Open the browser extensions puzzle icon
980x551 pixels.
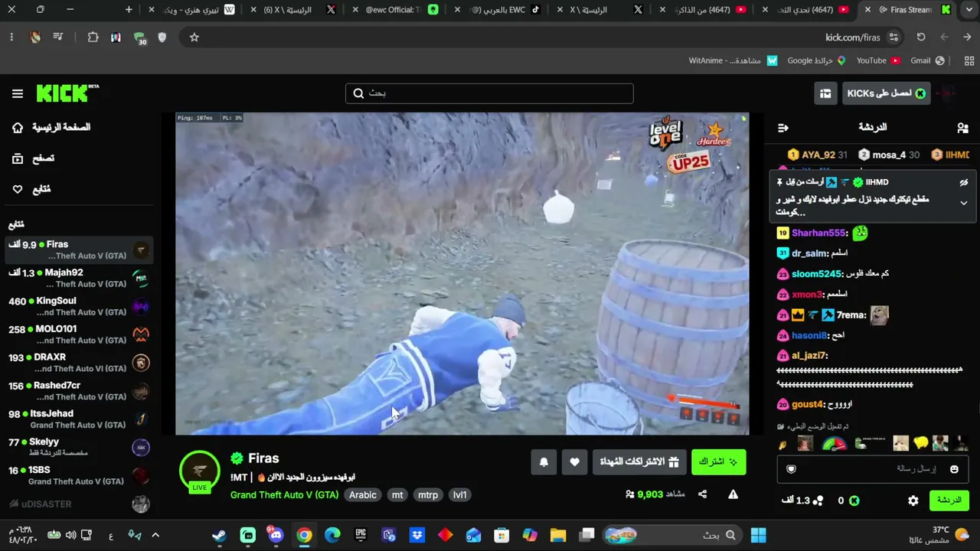(93, 37)
